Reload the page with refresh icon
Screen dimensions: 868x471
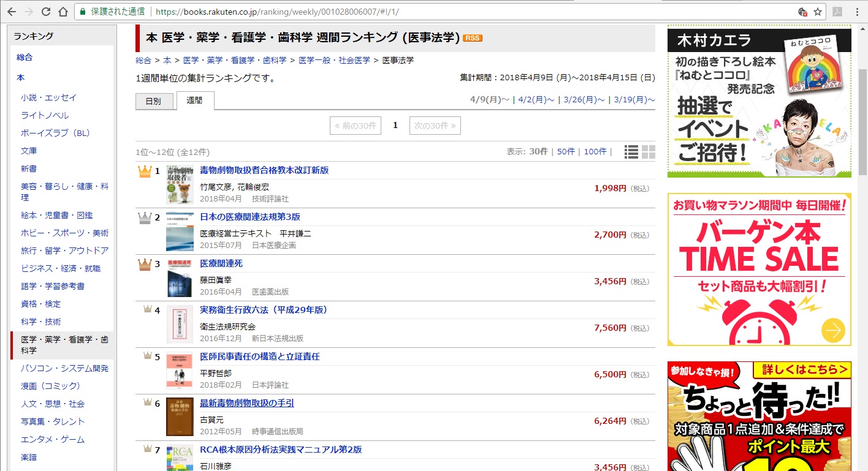pyautogui.click(x=46, y=12)
